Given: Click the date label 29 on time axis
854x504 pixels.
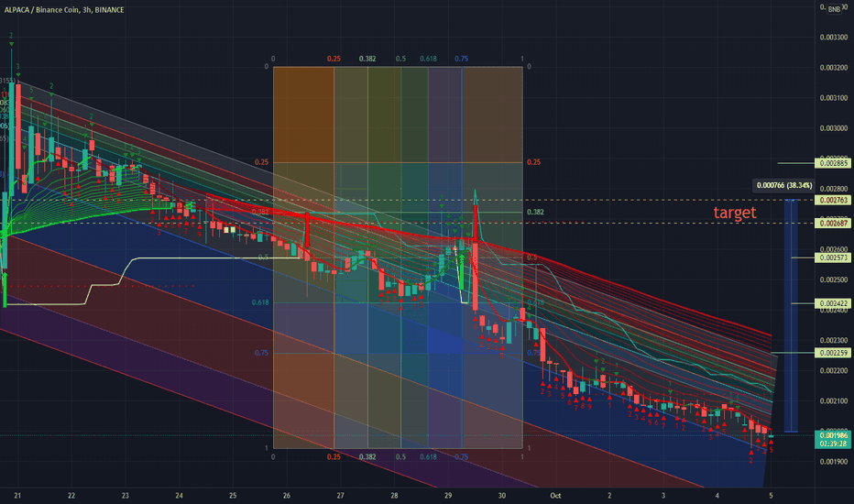Looking at the screenshot, I should pyautogui.click(x=448, y=495).
